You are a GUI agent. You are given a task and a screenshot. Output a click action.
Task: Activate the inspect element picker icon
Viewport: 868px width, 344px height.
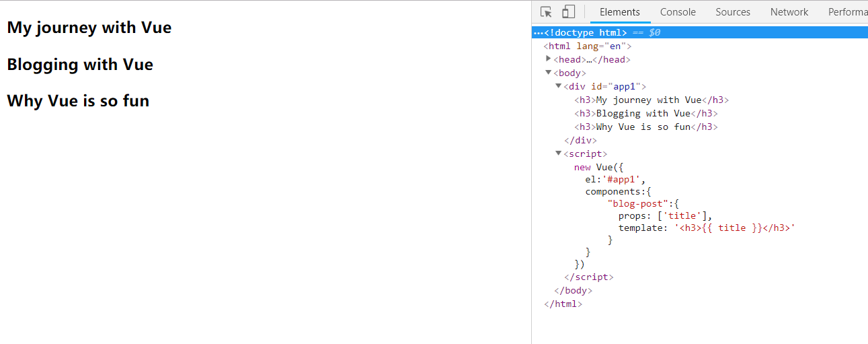coord(546,12)
